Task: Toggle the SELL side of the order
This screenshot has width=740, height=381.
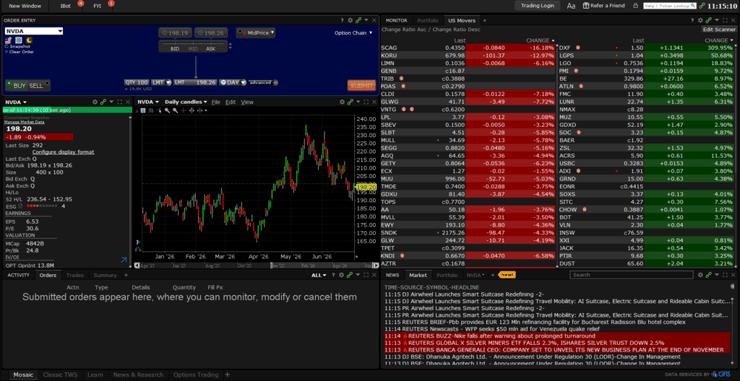Action: [36, 85]
